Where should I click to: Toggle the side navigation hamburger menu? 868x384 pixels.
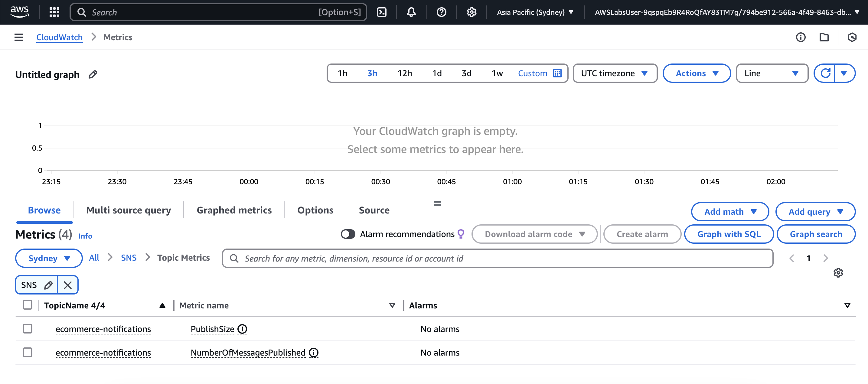point(19,37)
